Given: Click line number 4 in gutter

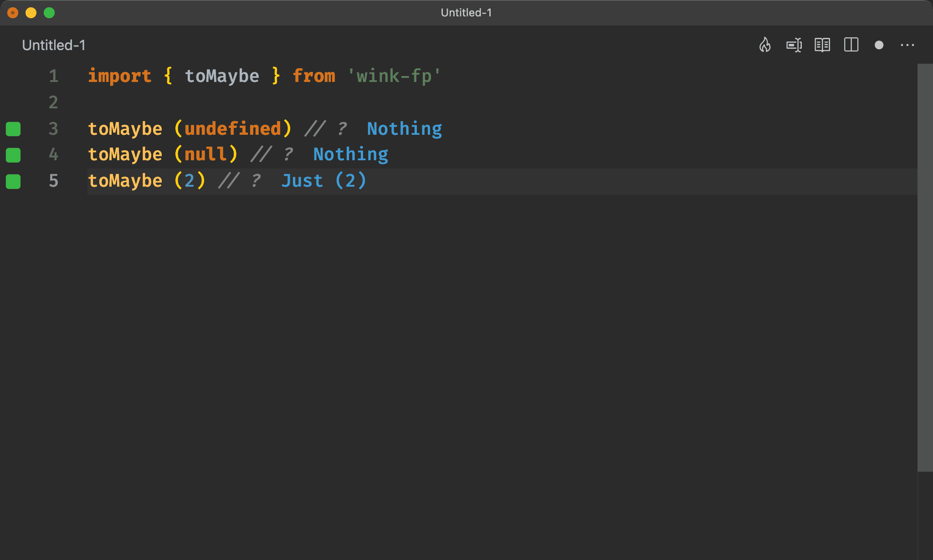Looking at the screenshot, I should pos(54,155).
